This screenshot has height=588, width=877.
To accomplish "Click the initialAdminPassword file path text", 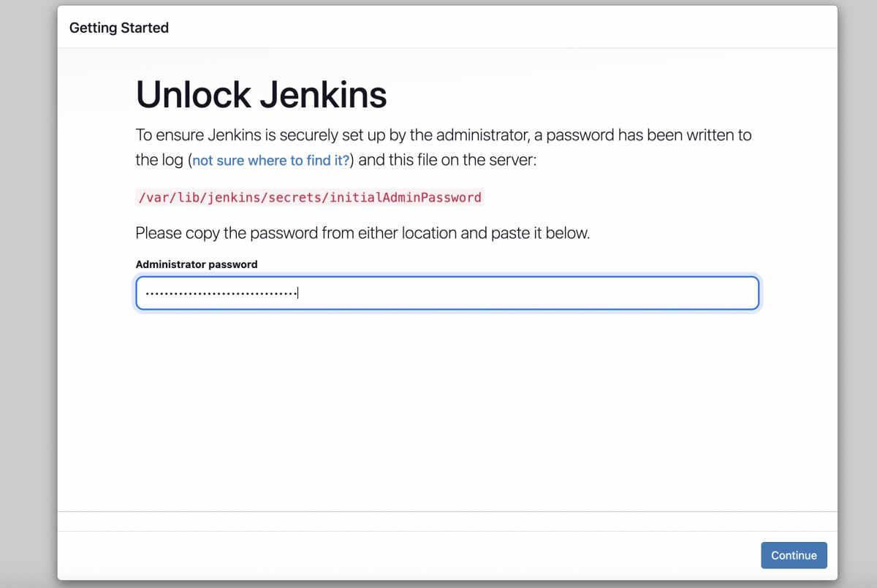I will pos(310,197).
